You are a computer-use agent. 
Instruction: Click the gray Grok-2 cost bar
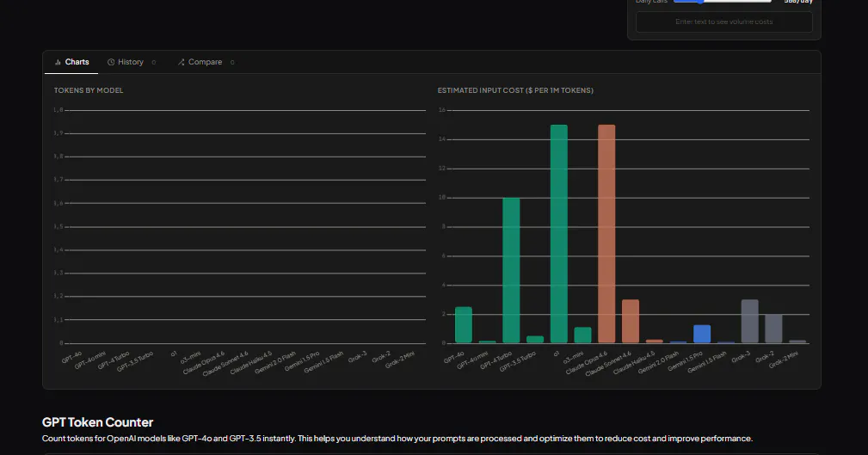point(773,329)
